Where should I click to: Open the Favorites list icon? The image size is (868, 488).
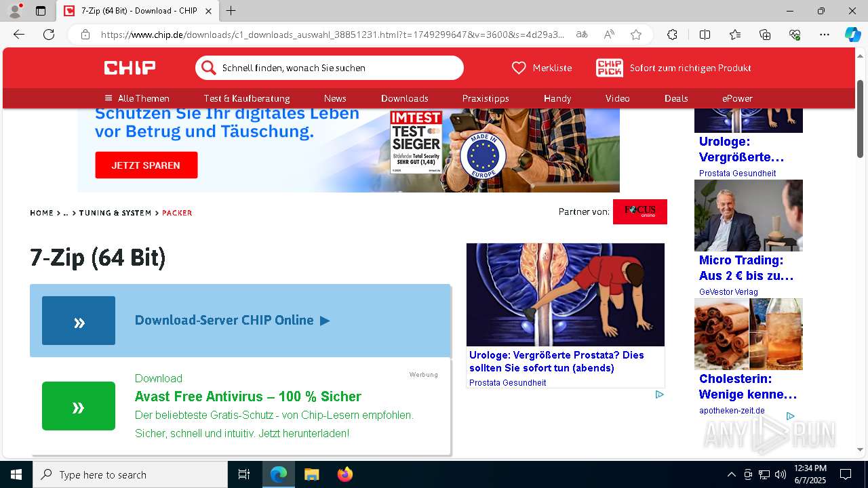735,35
